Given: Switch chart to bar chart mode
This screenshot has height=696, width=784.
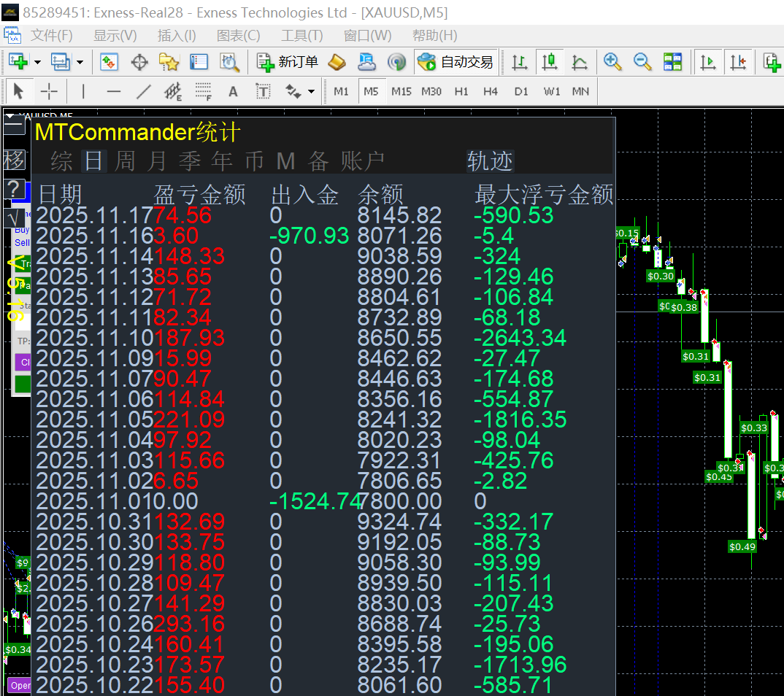Looking at the screenshot, I should pos(519,62).
